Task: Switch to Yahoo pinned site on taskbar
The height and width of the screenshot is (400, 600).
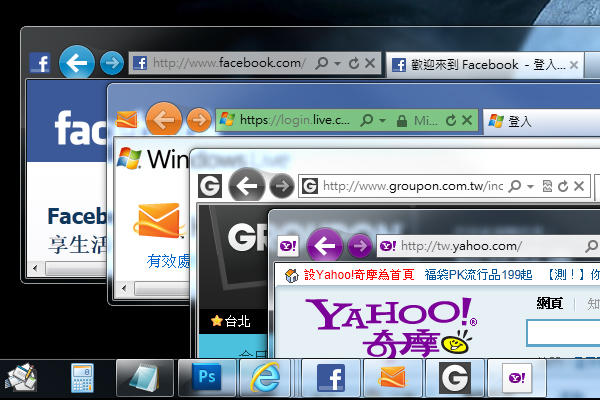Action: click(x=517, y=378)
